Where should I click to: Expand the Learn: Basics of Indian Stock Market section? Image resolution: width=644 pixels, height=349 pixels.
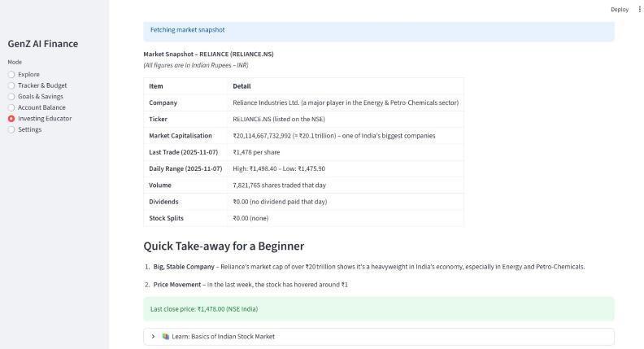[379, 336]
